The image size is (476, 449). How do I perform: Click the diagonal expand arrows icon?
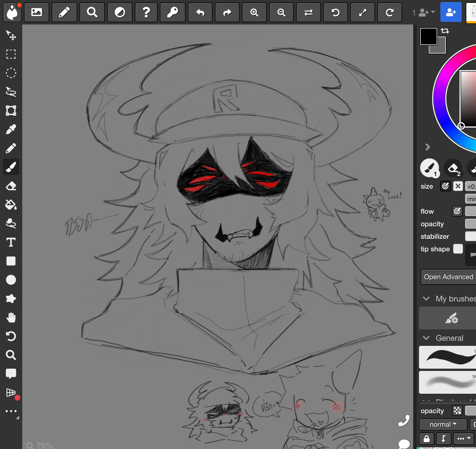point(363,12)
